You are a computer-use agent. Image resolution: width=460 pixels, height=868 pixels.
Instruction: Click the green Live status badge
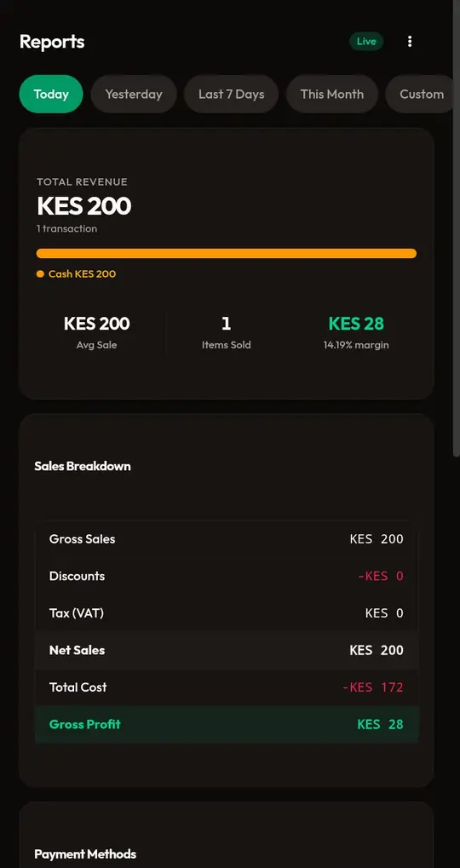(366, 42)
